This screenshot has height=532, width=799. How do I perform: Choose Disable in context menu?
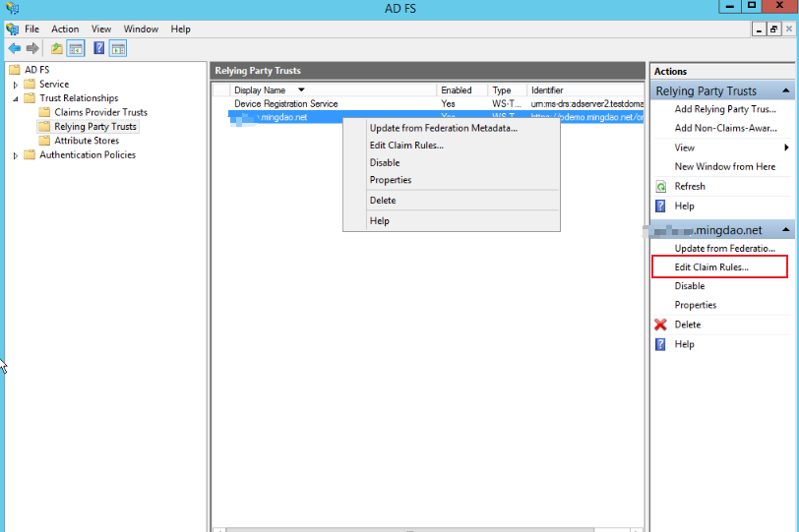[x=385, y=163]
